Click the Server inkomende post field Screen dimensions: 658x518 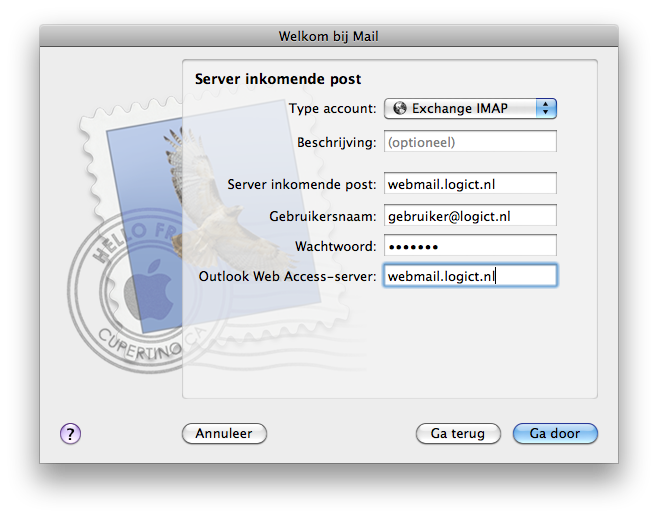point(470,183)
